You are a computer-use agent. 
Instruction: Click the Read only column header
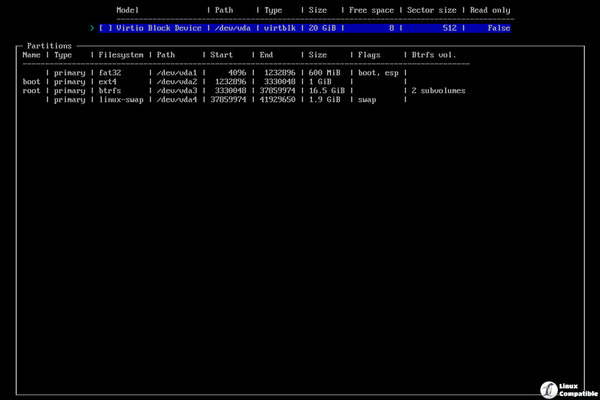coord(491,10)
